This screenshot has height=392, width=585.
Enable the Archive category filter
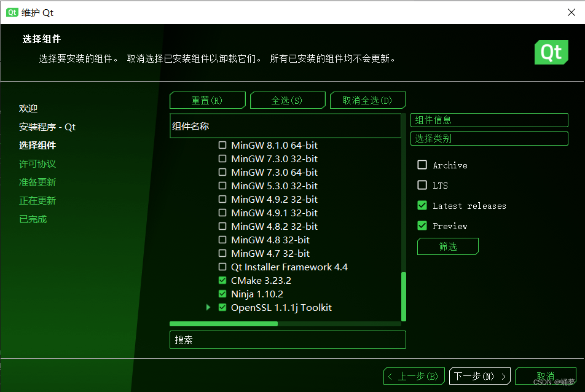422,165
